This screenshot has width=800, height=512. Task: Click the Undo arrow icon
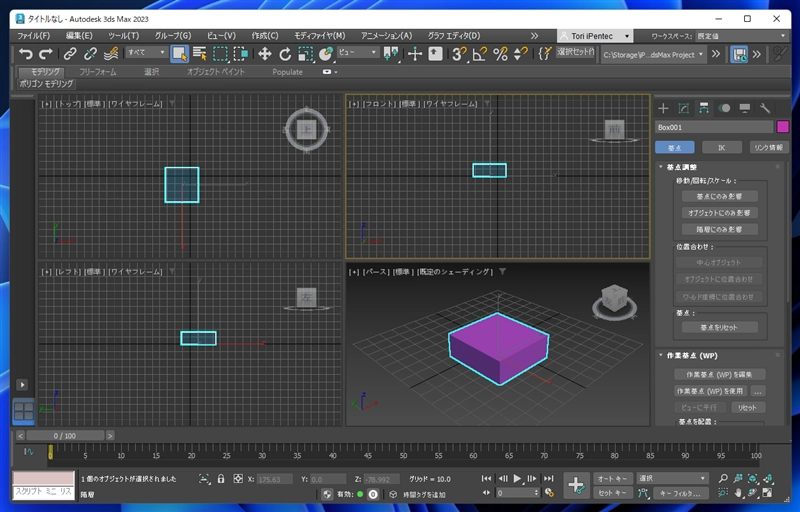coord(26,54)
